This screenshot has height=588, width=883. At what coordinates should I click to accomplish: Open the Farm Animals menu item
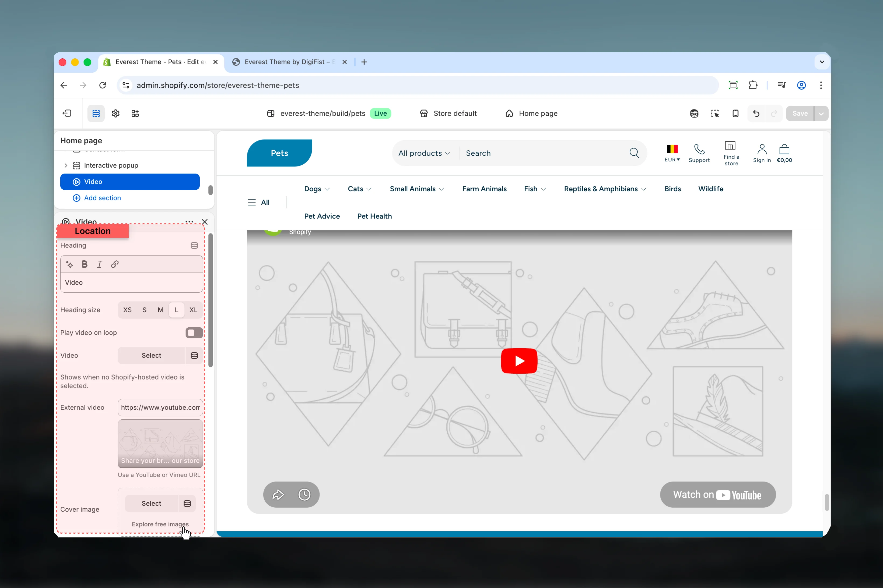[485, 189]
